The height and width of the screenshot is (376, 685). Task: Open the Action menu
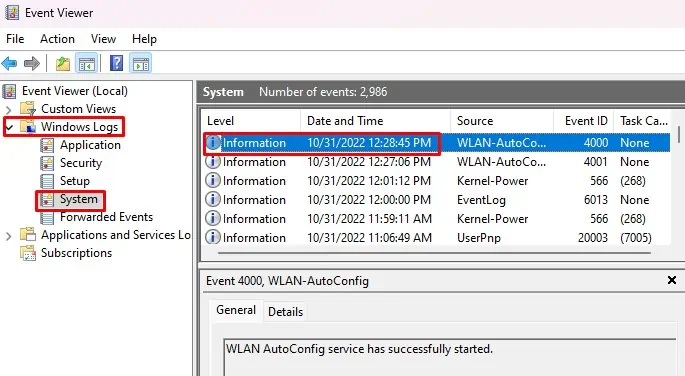coord(57,39)
